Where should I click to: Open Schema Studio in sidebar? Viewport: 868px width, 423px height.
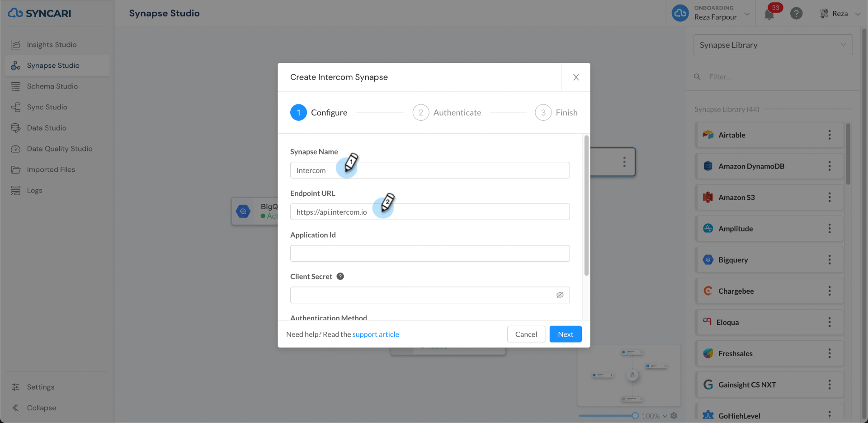click(52, 86)
